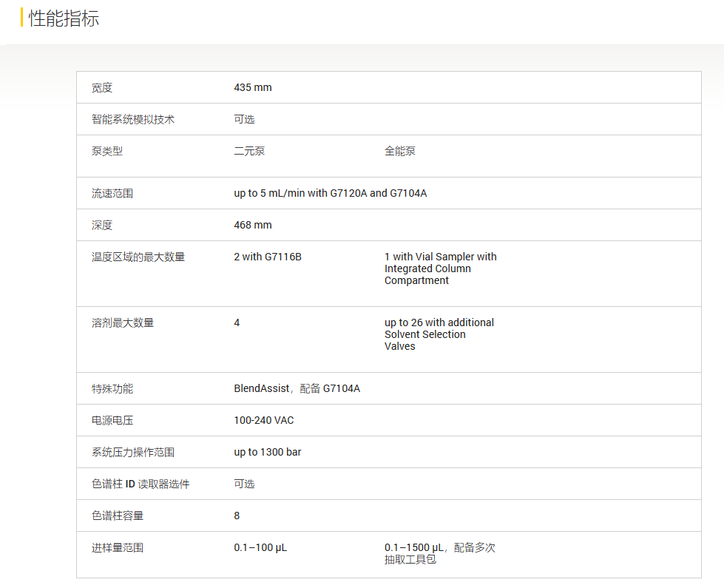The width and height of the screenshot is (724, 588).
Task: Select the 温度区域的最大数量 row label
Action: click(138, 257)
